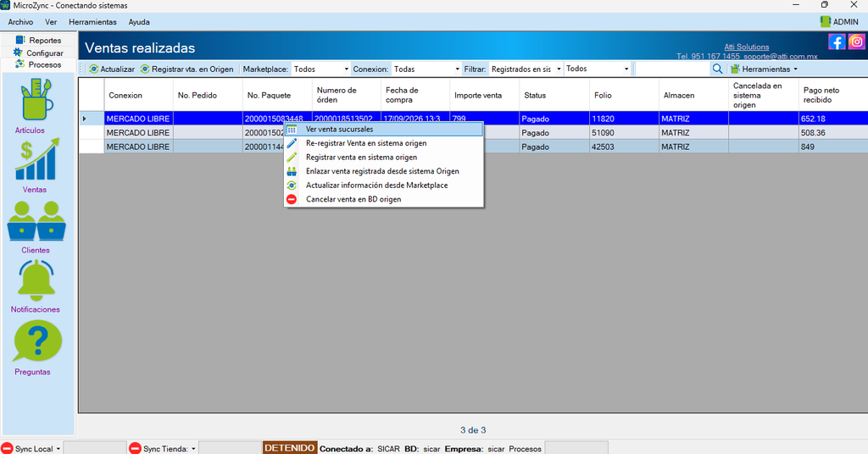Viewport: 868px width, 454px height.
Task: Click the Instagram icon
Action: pos(856,42)
